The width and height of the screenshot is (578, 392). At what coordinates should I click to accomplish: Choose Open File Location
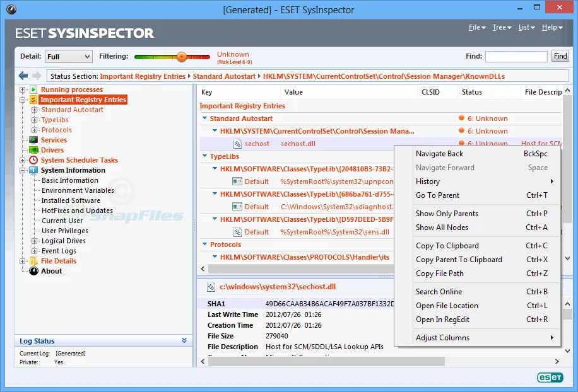[x=478, y=306]
